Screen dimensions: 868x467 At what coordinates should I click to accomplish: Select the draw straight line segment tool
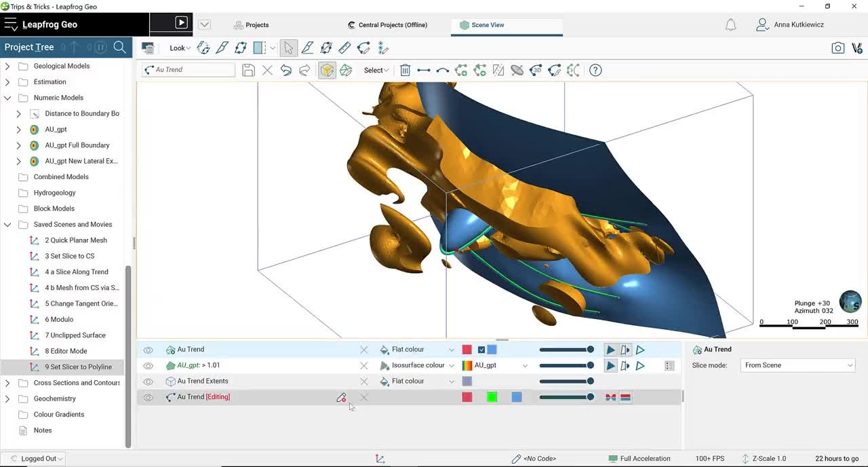point(424,70)
